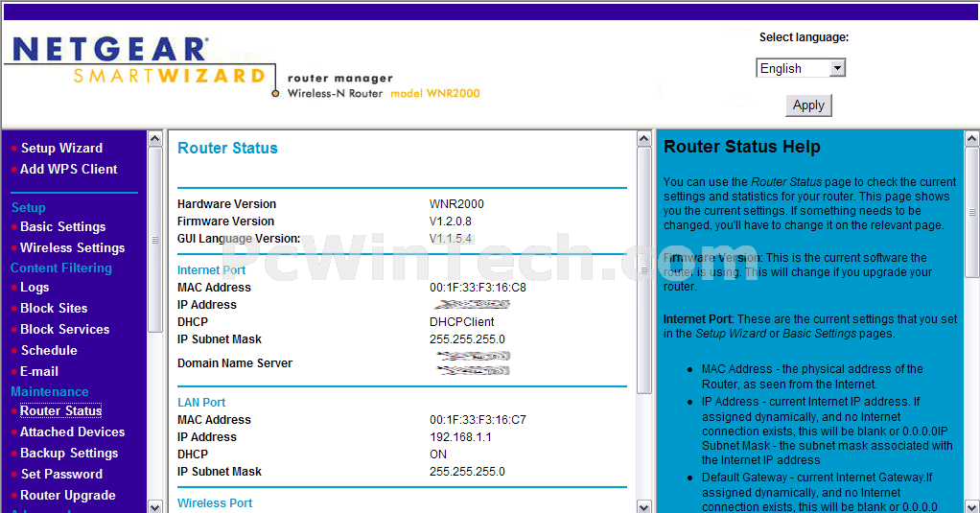Click the Hardware Version label
Image resolution: width=980 pixels, height=513 pixels.
227,204
